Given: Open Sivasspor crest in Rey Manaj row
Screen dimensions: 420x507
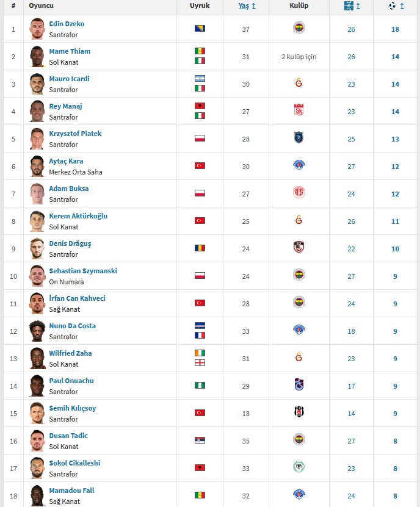Looking at the screenshot, I should point(299,110).
